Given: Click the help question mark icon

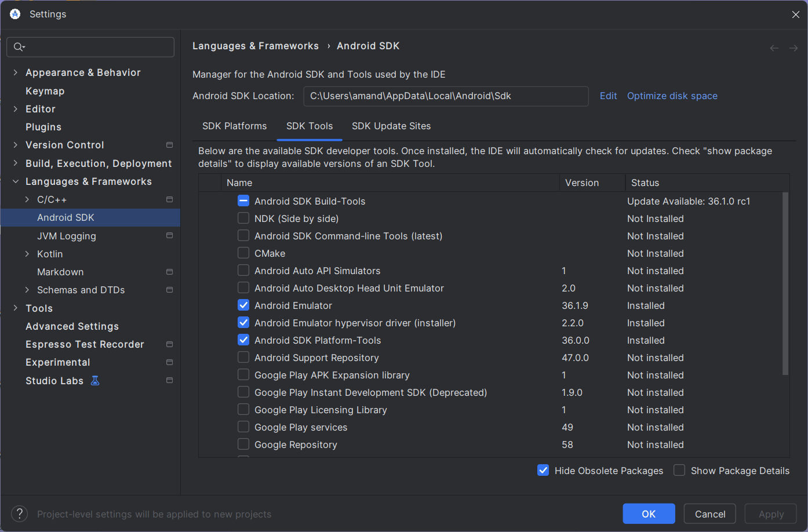Looking at the screenshot, I should pos(19,513).
